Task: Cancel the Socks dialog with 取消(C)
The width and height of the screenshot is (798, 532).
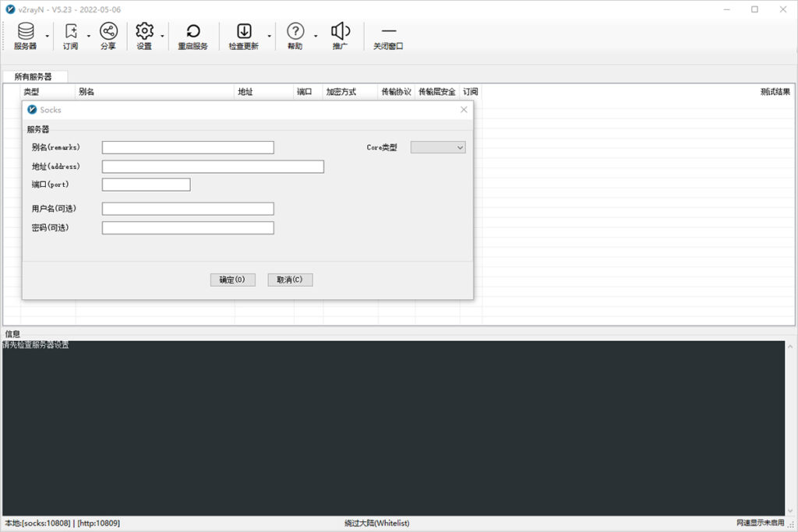Action: click(x=289, y=280)
